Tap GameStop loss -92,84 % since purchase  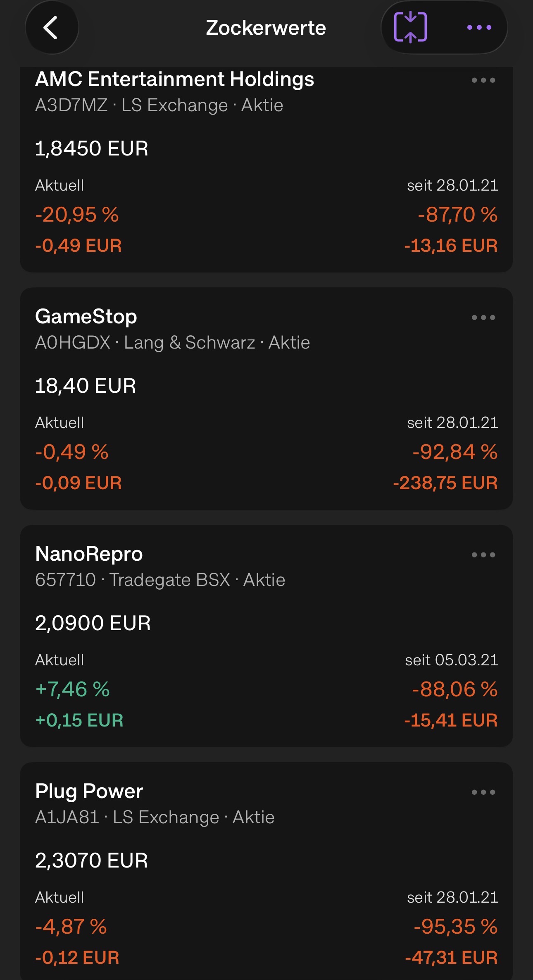coord(455,452)
